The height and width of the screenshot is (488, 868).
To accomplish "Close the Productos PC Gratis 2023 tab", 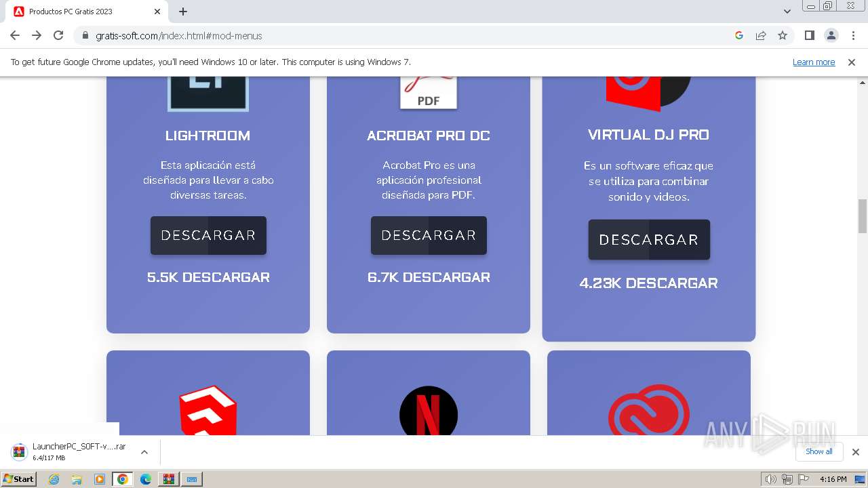I will tap(157, 12).
